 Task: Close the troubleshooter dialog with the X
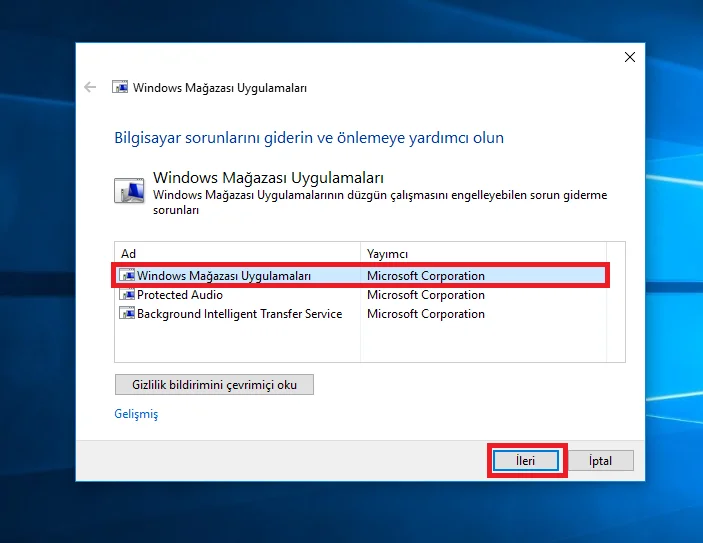tap(630, 57)
